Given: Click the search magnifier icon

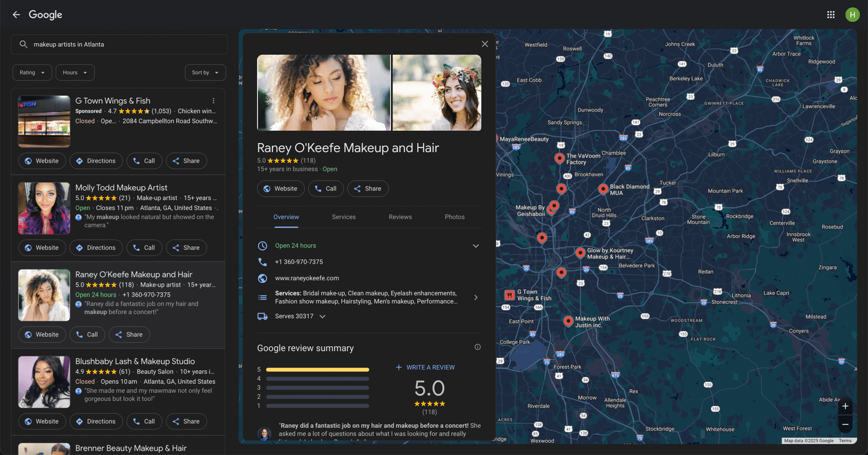Looking at the screenshot, I should tap(23, 45).
